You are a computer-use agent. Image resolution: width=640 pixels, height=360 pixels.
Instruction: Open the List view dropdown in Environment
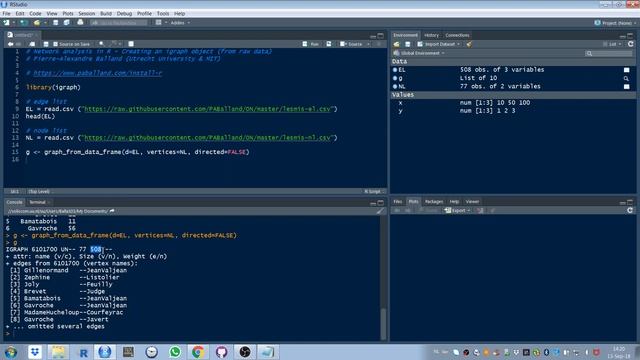[x=612, y=44]
